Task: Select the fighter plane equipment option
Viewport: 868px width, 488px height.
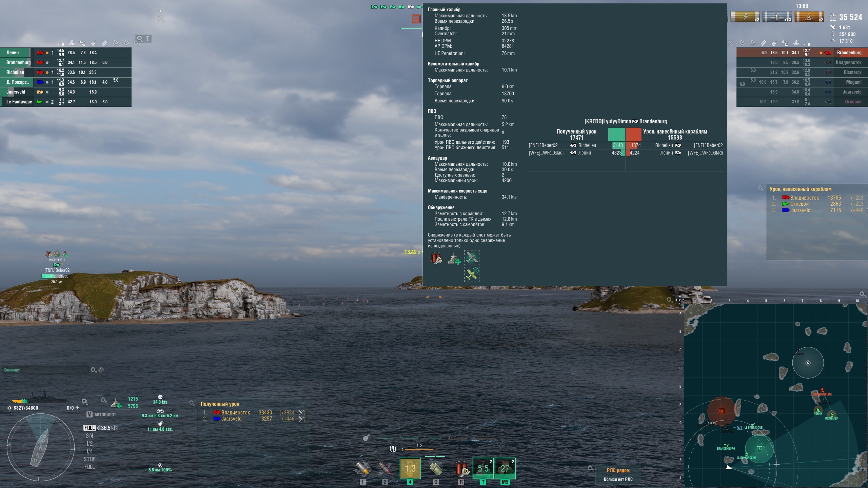Action: pos(472,258)
